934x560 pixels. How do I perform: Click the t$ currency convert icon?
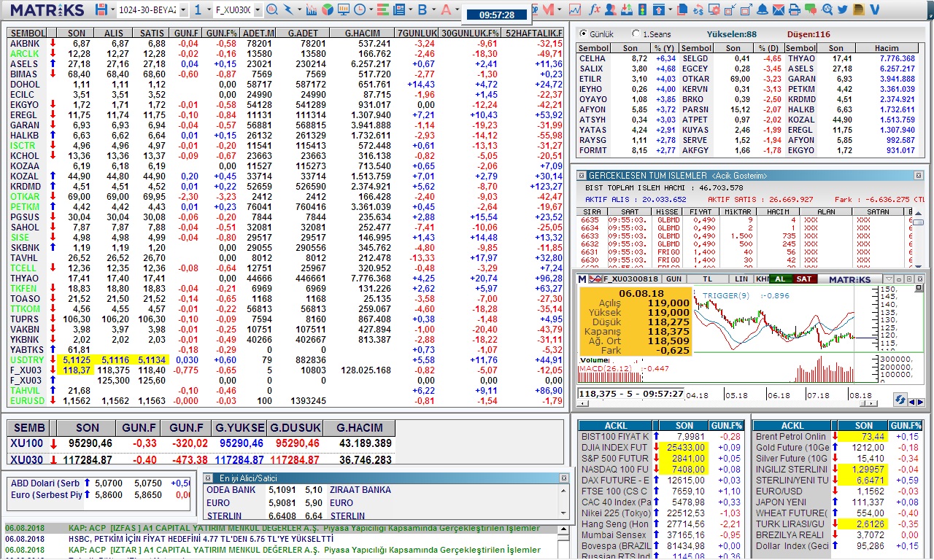point(698,9)
